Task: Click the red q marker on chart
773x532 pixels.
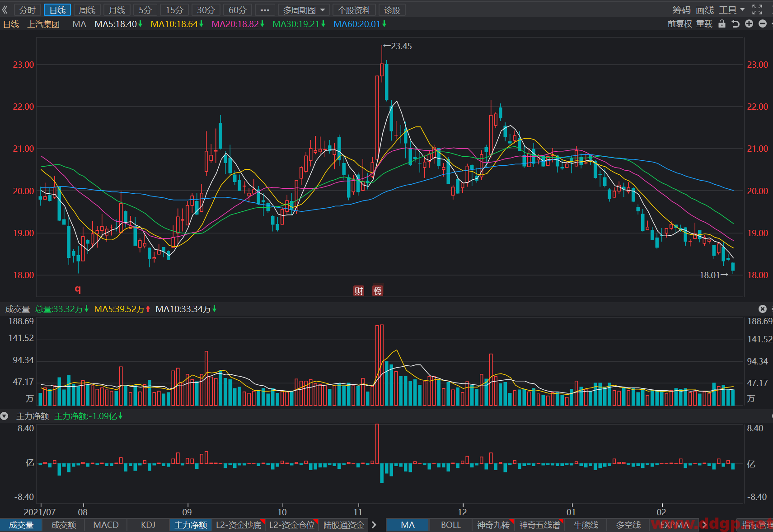Action: [78, 289]
